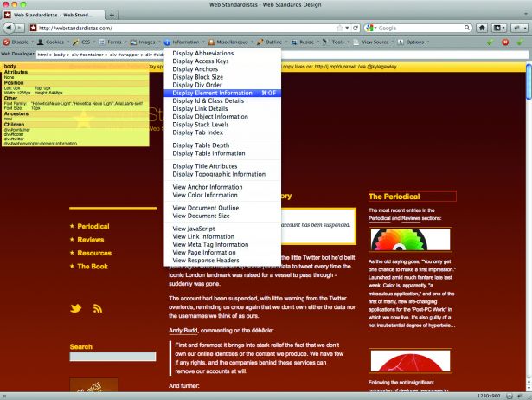
Task: Click The Periodical sidebar heading
Action: [394, 197]
